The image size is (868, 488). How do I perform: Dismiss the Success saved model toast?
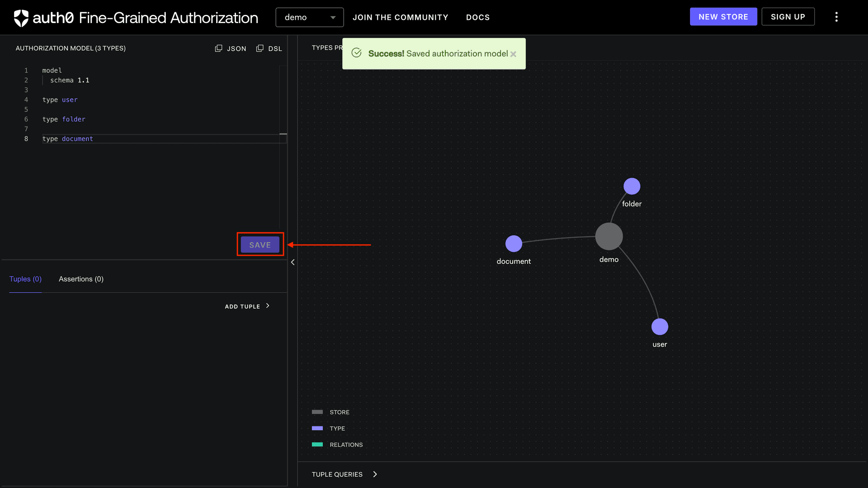pos(514,54)
